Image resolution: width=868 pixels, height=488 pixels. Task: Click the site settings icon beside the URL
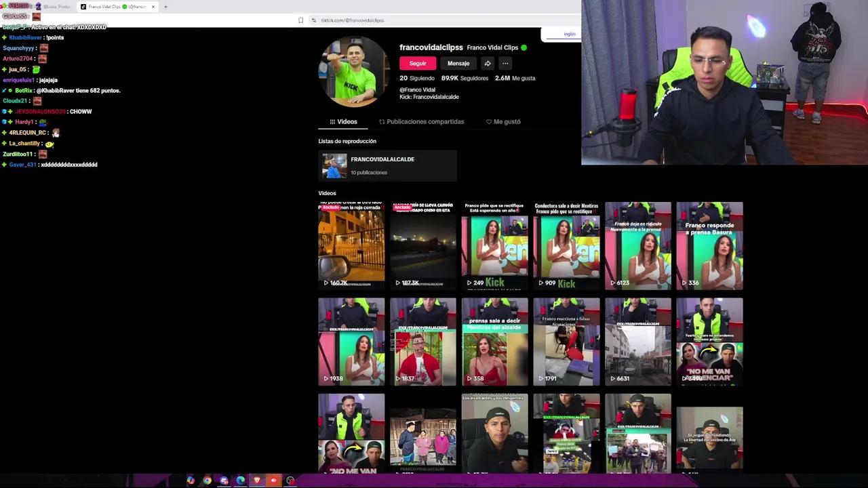[314, 20]
